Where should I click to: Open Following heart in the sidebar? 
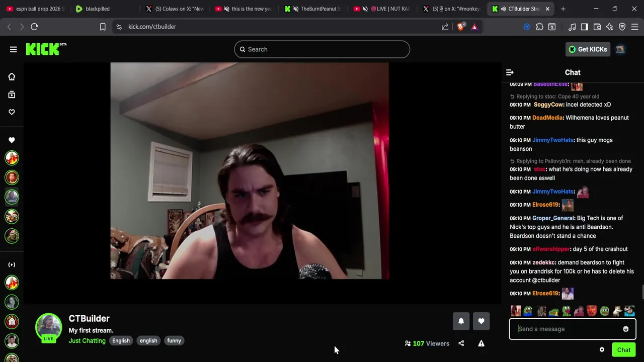(12, 112)
